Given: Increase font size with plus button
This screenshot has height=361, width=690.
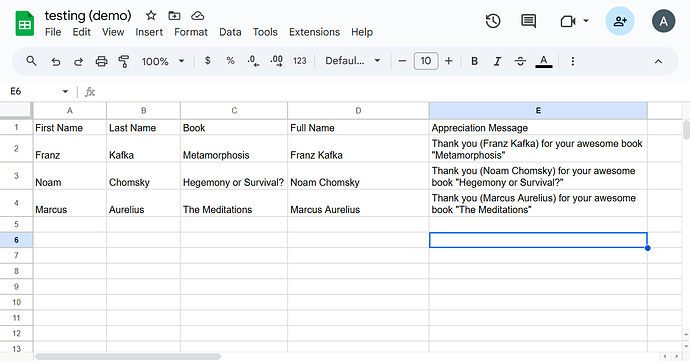Looking at the screenshot, I should 448,61.
